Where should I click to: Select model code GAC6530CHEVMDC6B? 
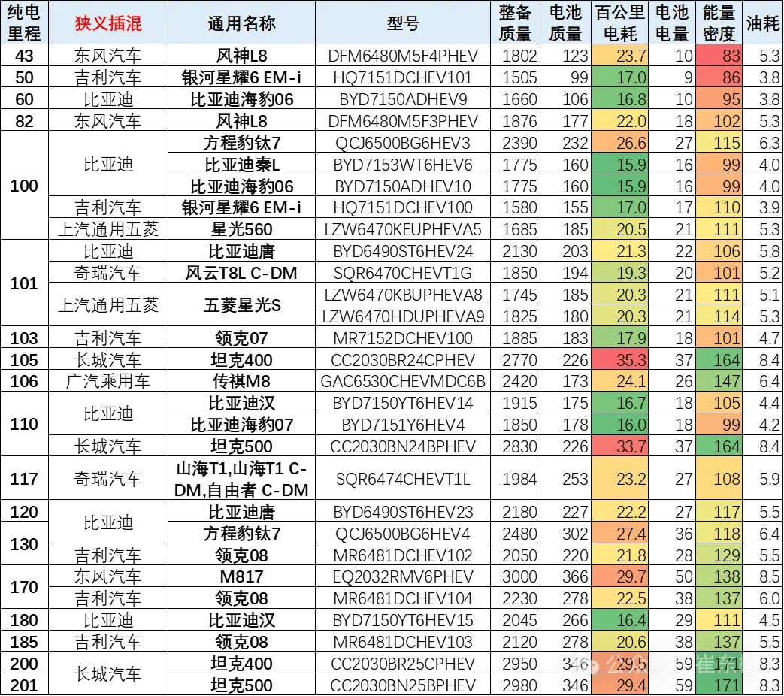click(403, 381)
